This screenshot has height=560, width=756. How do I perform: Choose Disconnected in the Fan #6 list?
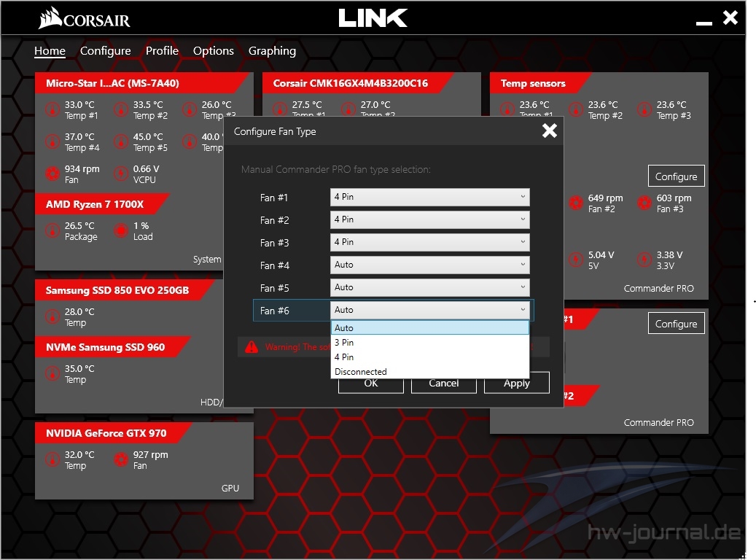(x=429, y=372)
